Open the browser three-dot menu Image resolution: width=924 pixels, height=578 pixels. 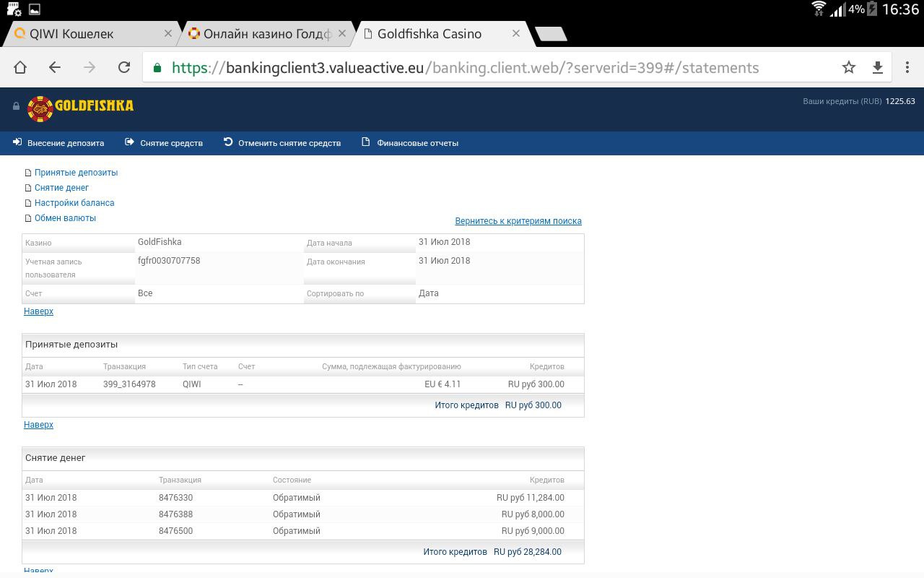[x=907, y=67]
